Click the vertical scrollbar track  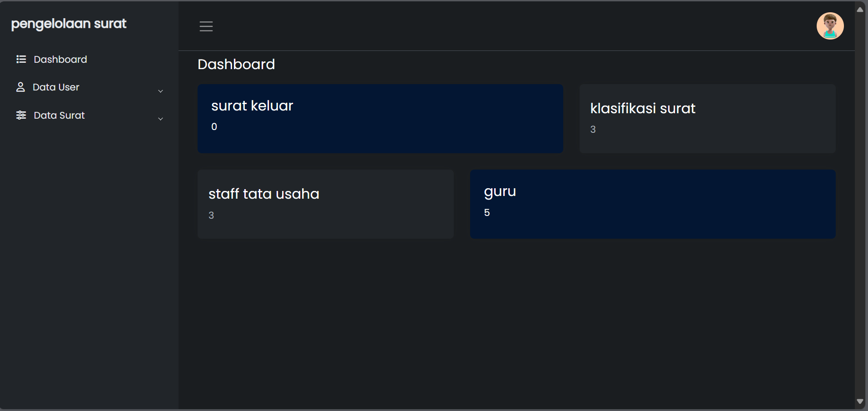(860, 205)
